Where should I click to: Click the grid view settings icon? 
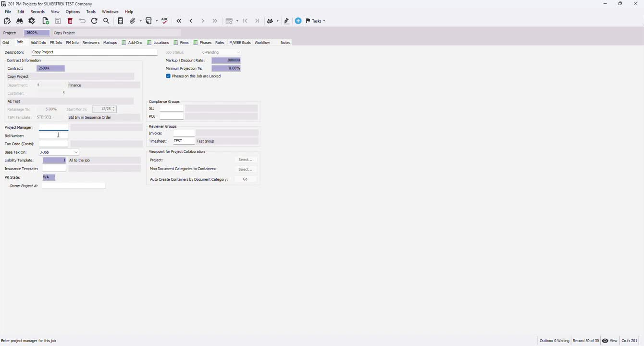pos(229,21)
